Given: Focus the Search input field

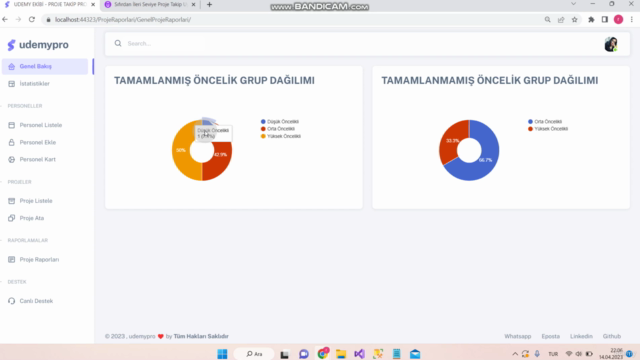Looking at the screenshot, I should [x=359, y=43].
